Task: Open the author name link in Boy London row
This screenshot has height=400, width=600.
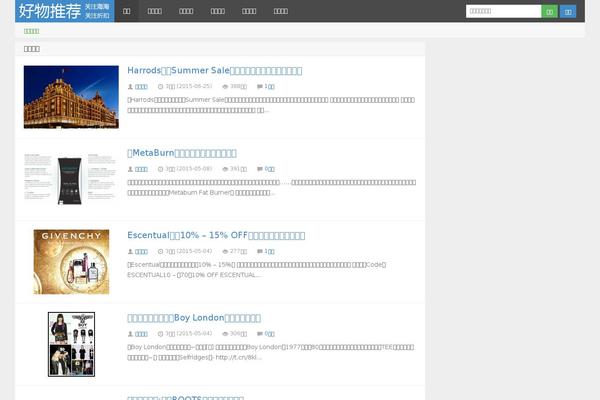Action: [x=141, y=334]
